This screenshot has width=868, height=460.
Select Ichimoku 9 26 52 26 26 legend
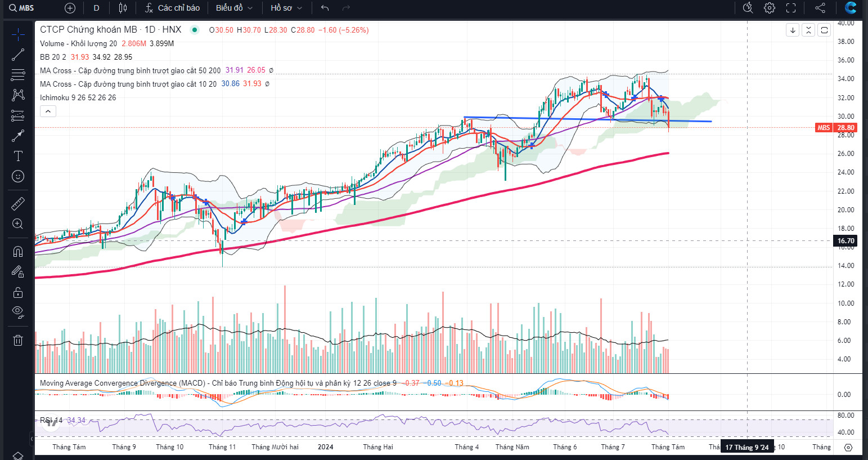(x=78, y=97)
